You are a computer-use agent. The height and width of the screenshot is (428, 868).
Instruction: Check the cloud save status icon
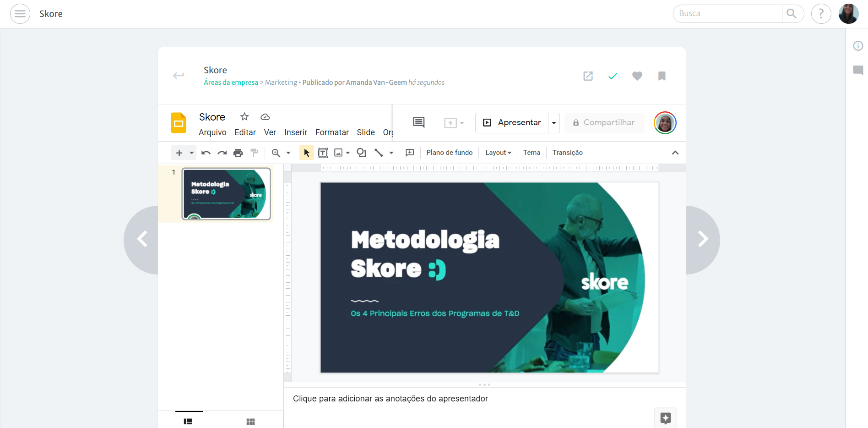pyautogui.click(x=265, y=117)
